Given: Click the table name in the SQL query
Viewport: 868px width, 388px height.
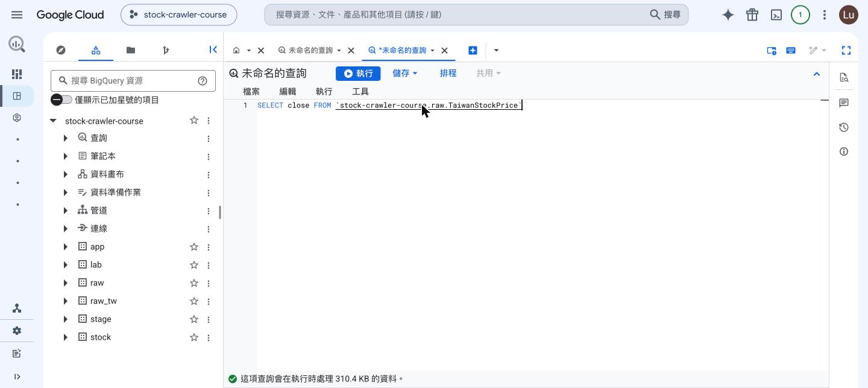Looking at the screenshot, I should [x=429, y=106].
